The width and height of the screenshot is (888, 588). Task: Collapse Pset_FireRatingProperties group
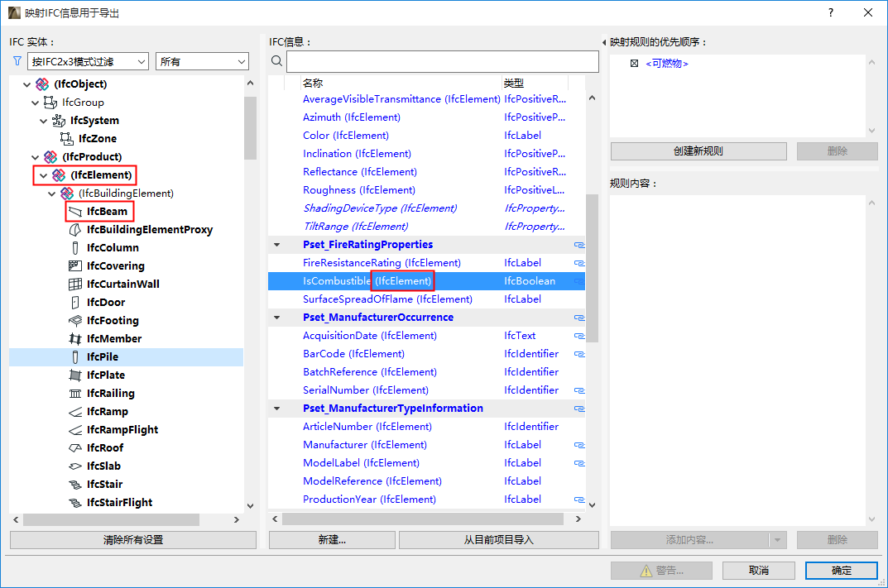(x=277, y=245)
